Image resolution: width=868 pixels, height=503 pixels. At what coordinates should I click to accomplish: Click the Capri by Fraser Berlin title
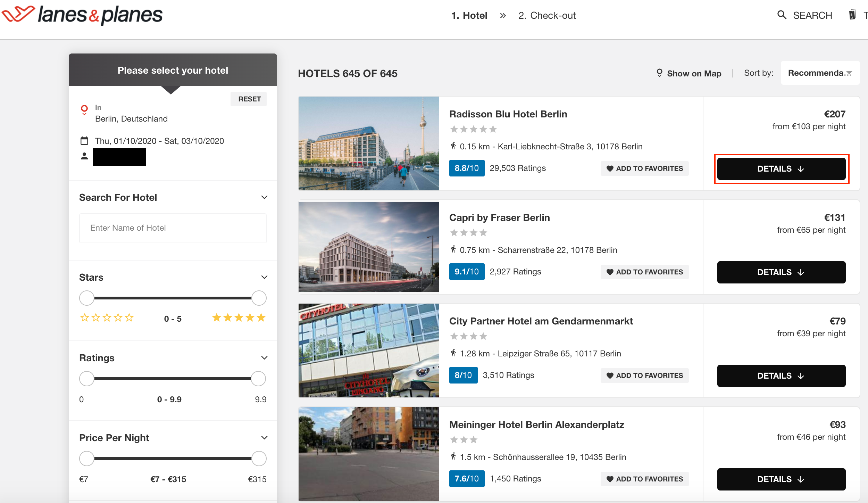tap(499, 217)
